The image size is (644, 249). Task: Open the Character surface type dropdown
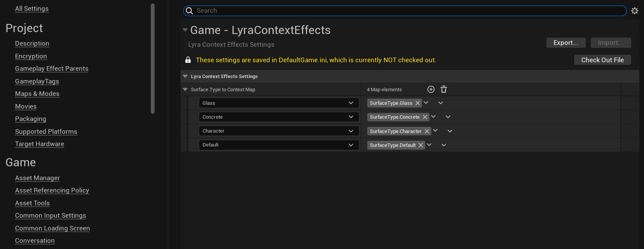coord(279,131)
